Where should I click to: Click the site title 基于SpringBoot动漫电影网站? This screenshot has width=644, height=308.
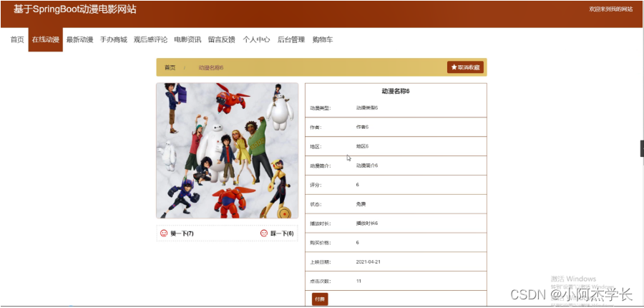coord(74,9)
